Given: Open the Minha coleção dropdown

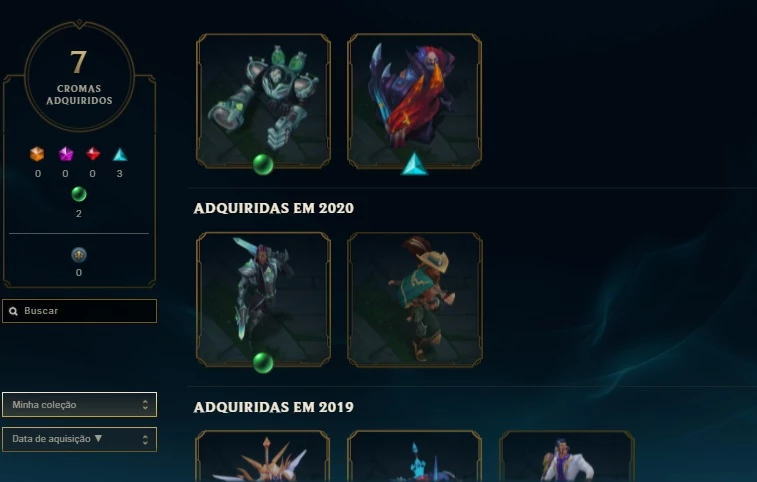Looking at the screenshot, I should pos(79,405).
